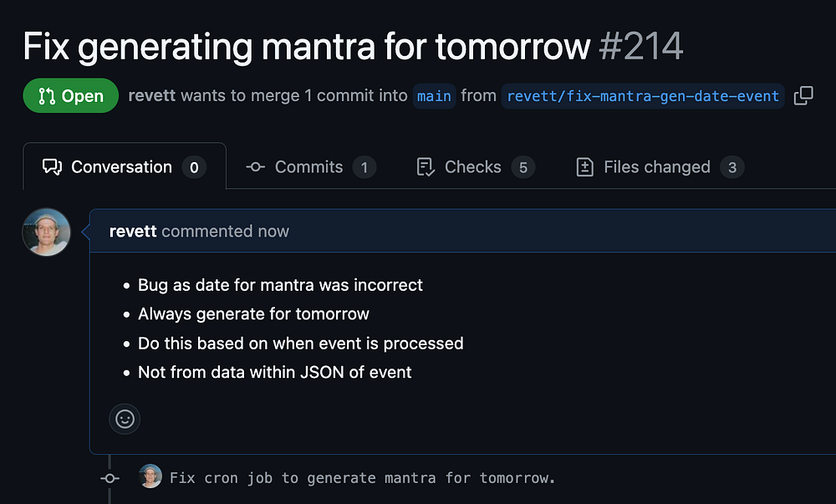Click the git commit icon beside the commit message
Screen dimensions: 836x504
click(110, 478)
